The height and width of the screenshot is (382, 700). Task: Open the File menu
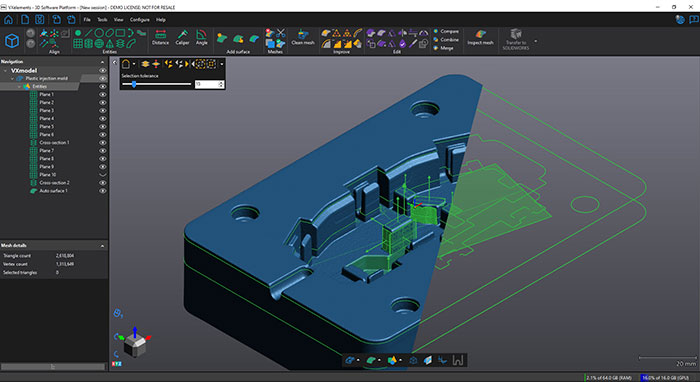87,20
